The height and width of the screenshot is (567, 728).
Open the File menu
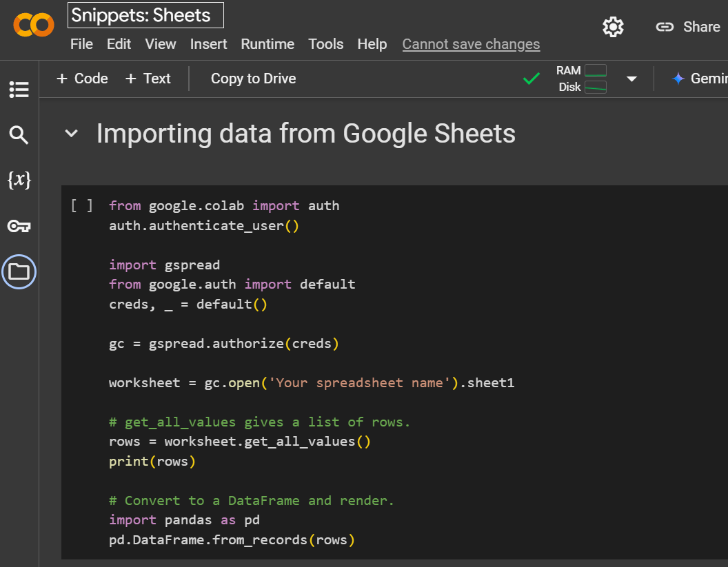(x=82, y=44)
